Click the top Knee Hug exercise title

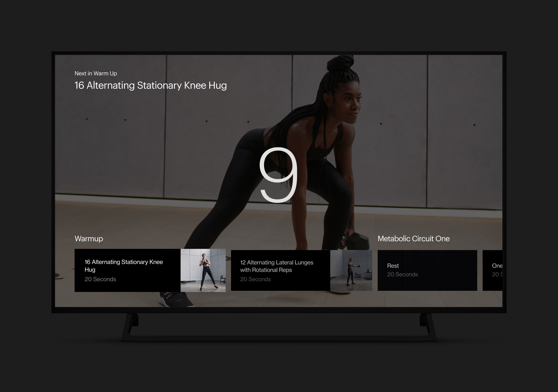(x=150, y=86)
